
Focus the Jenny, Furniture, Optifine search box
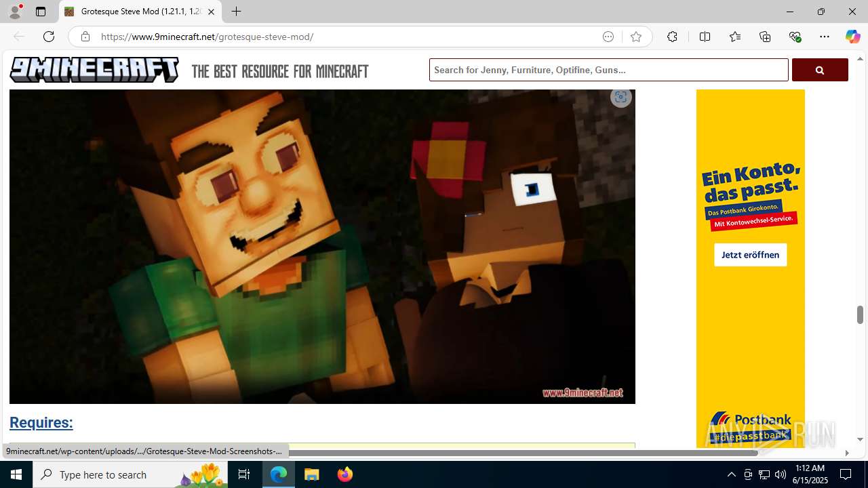coord(608,70)
